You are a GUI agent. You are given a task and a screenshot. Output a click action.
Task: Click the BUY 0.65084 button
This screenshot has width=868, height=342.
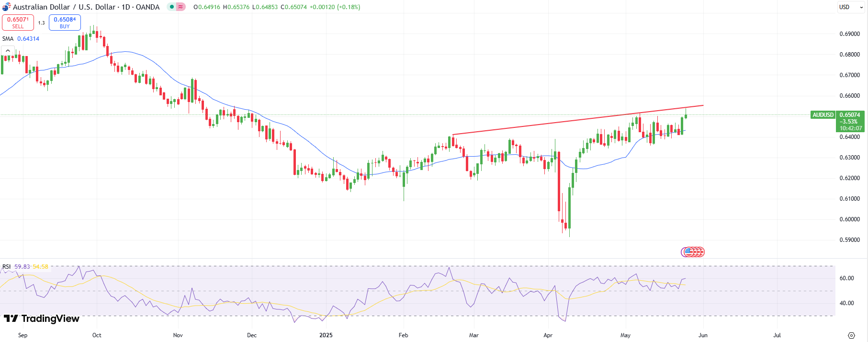click(x=65, y=23)
